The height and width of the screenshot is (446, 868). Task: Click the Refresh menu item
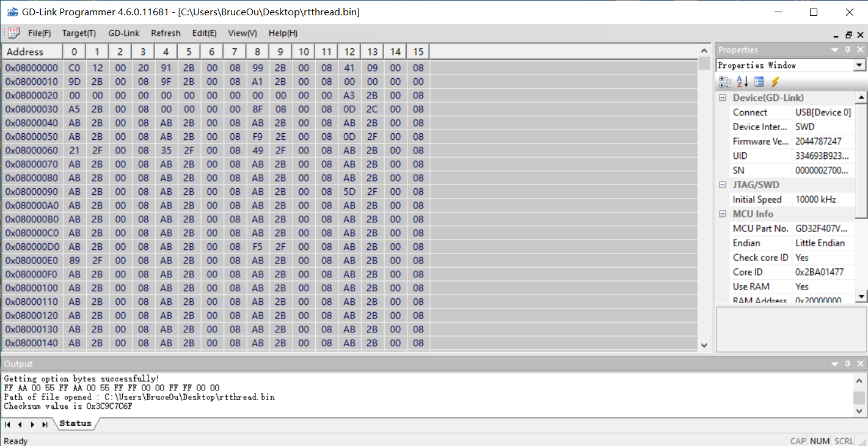(x=166, y=33)
